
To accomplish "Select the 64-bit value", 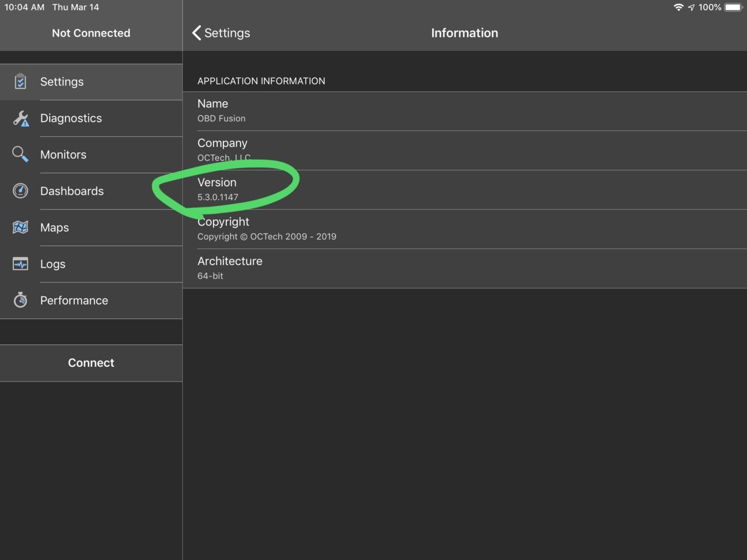I will point(210,276).
